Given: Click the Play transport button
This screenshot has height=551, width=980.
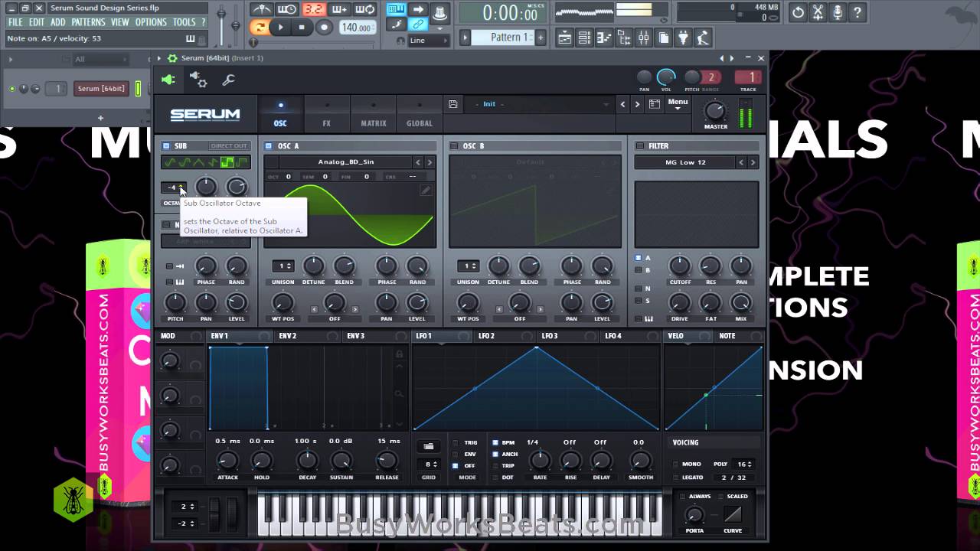Looking at the screenshot, I should click(280, 28).
